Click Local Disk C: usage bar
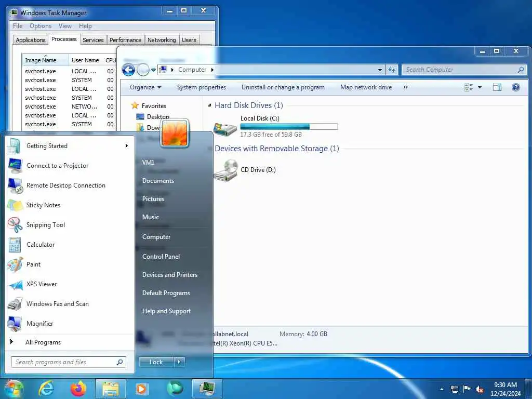Viewport: 532px width, 399px height. point(289,127)
